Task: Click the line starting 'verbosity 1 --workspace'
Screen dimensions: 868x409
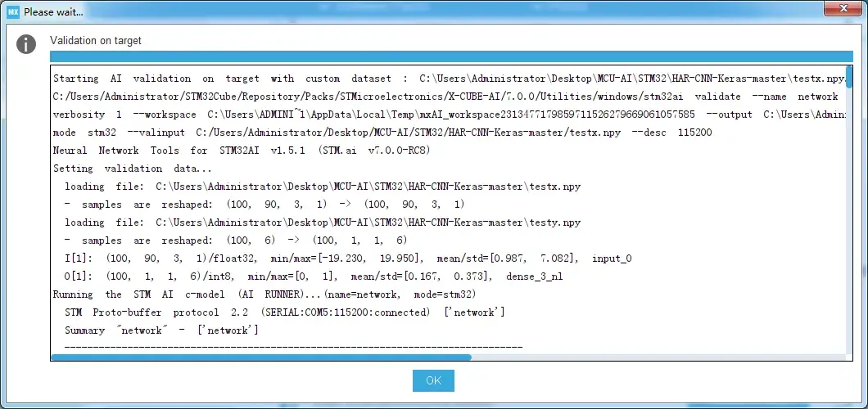Action: pos(449,115)
